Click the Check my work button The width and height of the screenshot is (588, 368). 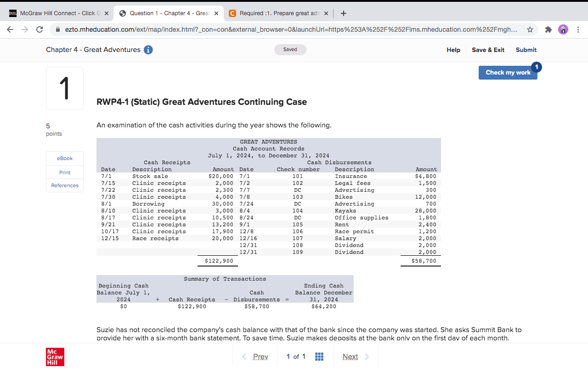(x=508, y=72)
